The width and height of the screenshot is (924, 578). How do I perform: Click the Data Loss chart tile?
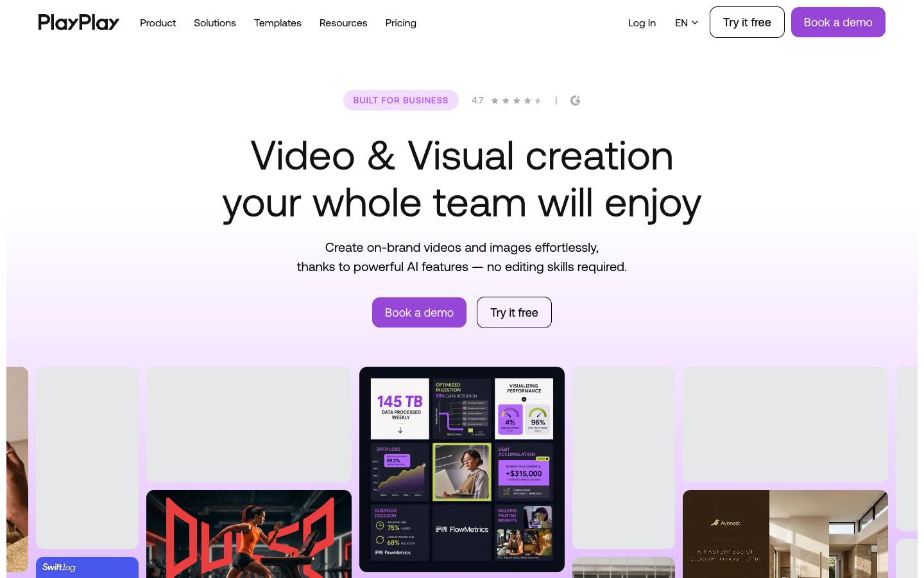[x=400, y=472]
